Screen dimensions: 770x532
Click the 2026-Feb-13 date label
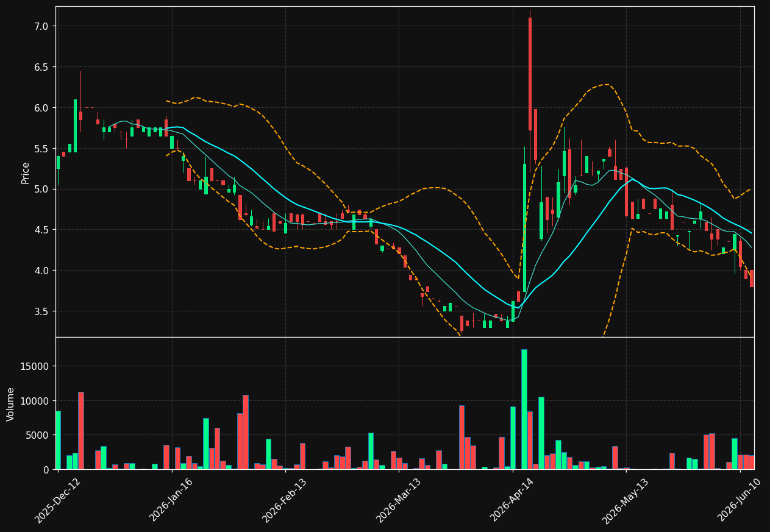[x=284, y=500]
